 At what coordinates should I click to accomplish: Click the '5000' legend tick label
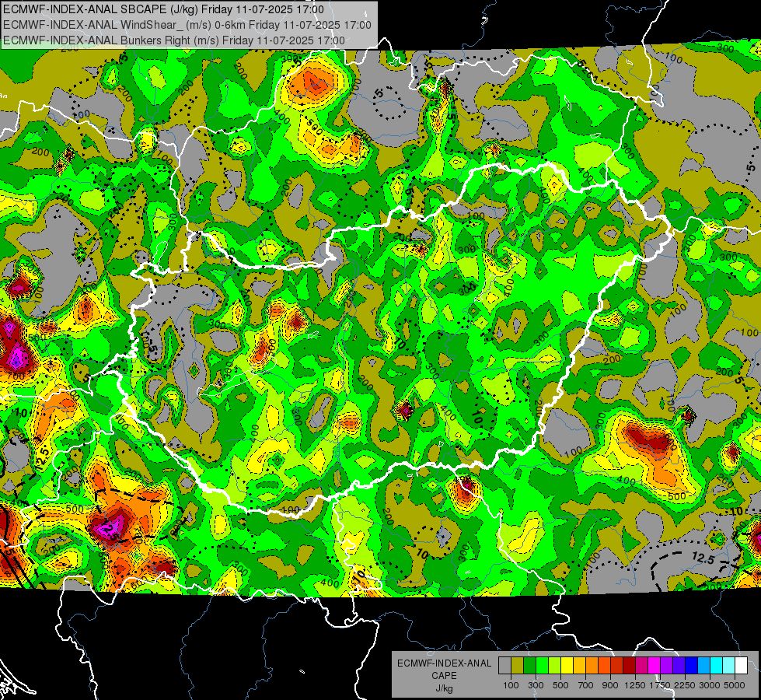pos(735,685)
